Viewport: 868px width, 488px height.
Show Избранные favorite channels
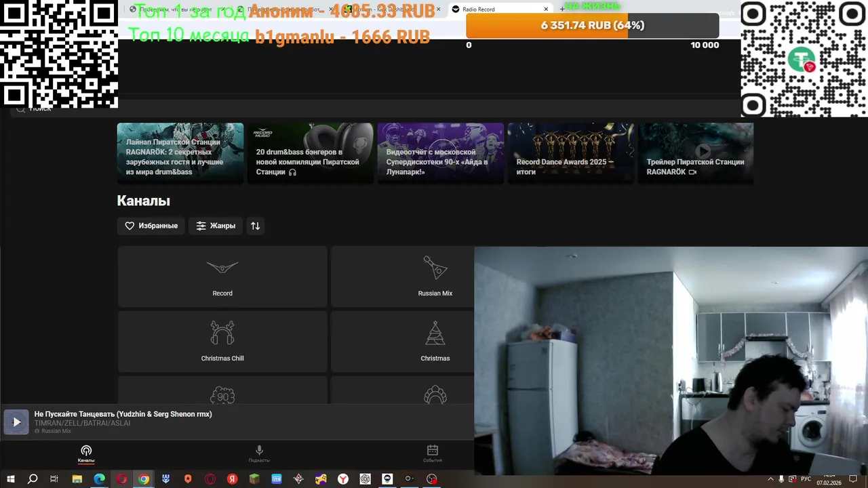(151, 226)
